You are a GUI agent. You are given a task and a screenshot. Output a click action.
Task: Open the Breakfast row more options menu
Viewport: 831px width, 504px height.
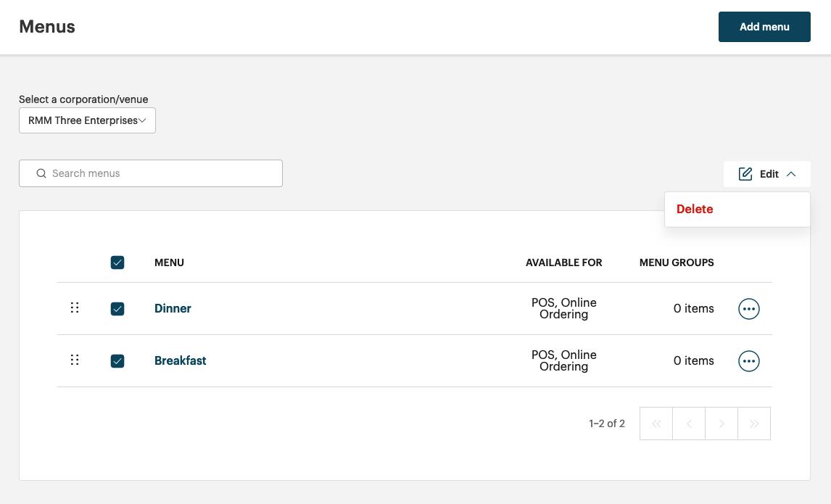point(748,361)
